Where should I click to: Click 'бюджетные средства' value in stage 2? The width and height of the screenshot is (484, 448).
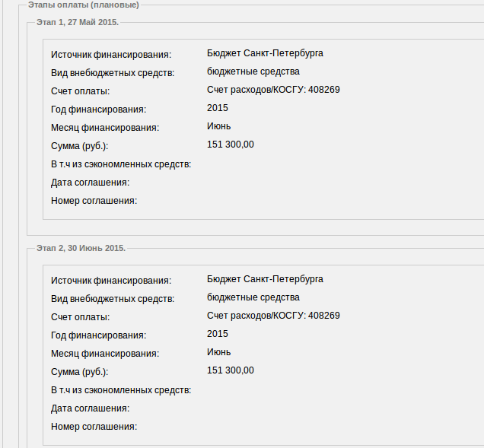click(253, 297)
